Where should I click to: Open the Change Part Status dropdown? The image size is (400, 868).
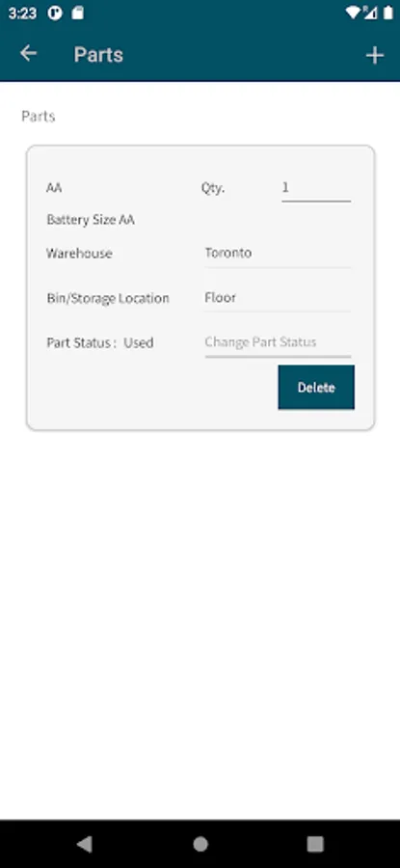tap(278, 342)
